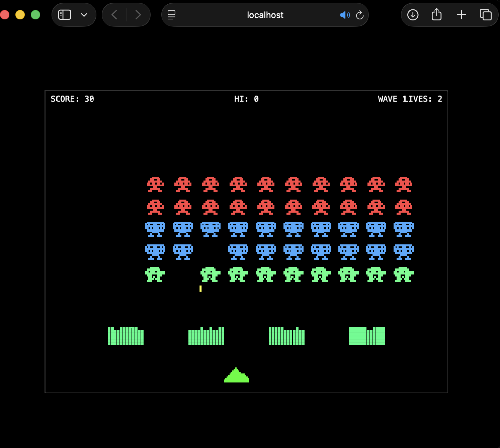Click the leftmost green shield bunker
Image resolution: width=500 pixels, height=448 pixels.
[x=126, y=336]
